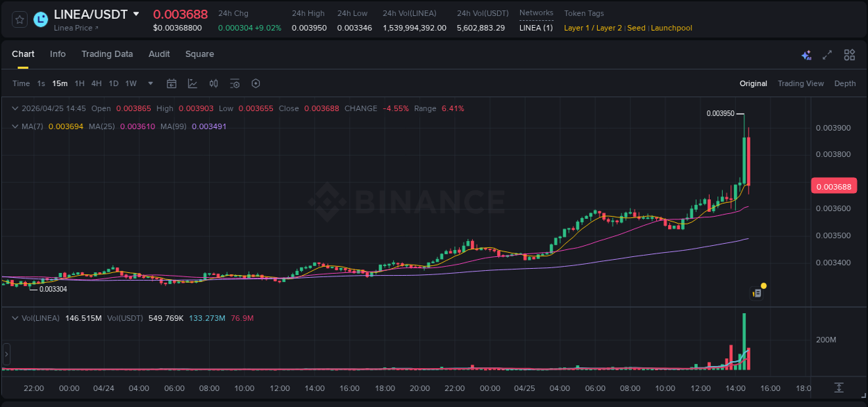The height and width of the screenshot is (407, 868).
Task: Open technical indicators line-chart icon
Action: [192, 83]
